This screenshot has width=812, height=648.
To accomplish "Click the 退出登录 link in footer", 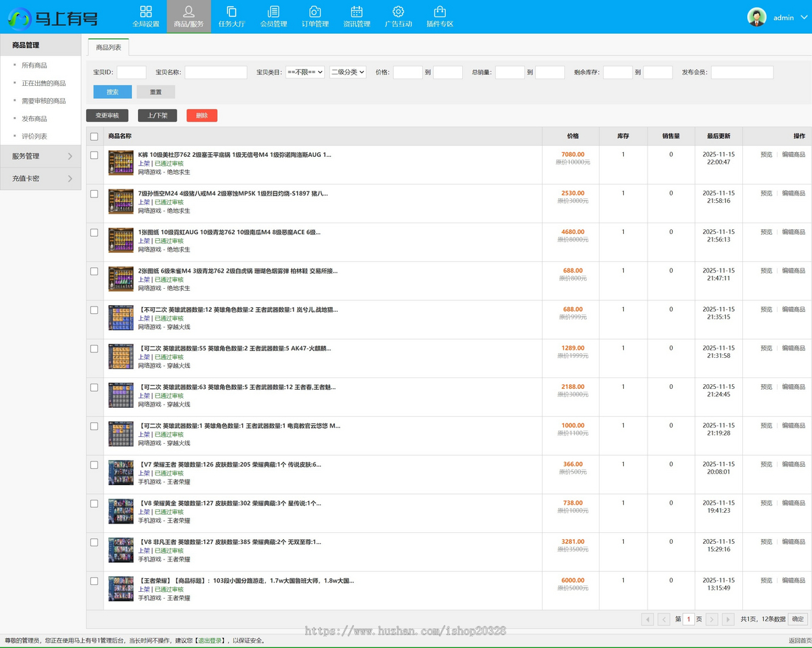I will point(212,641).
